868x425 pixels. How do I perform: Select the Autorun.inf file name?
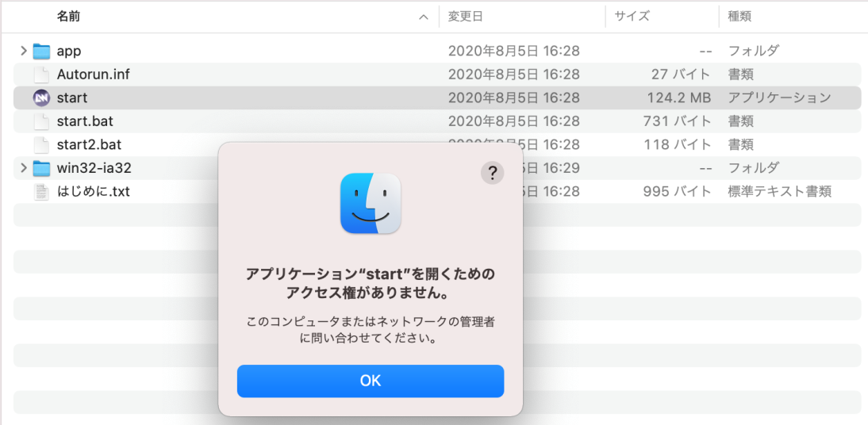coord(94,75)
